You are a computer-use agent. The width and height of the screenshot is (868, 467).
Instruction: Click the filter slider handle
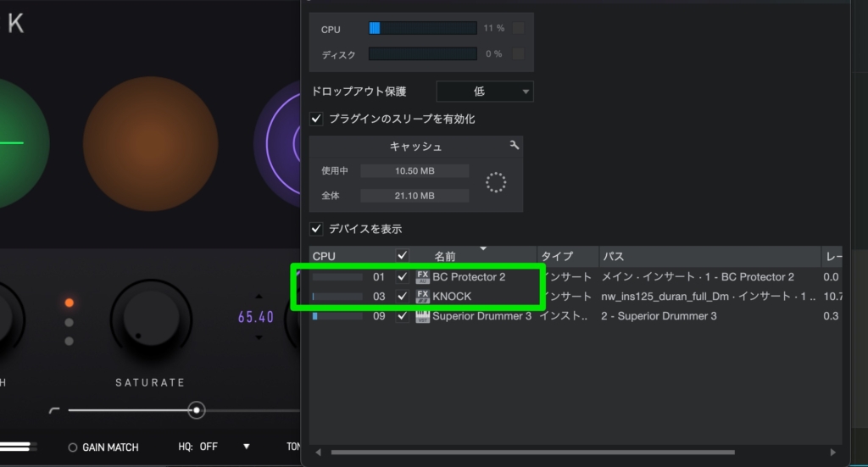[x=197, y=410]
